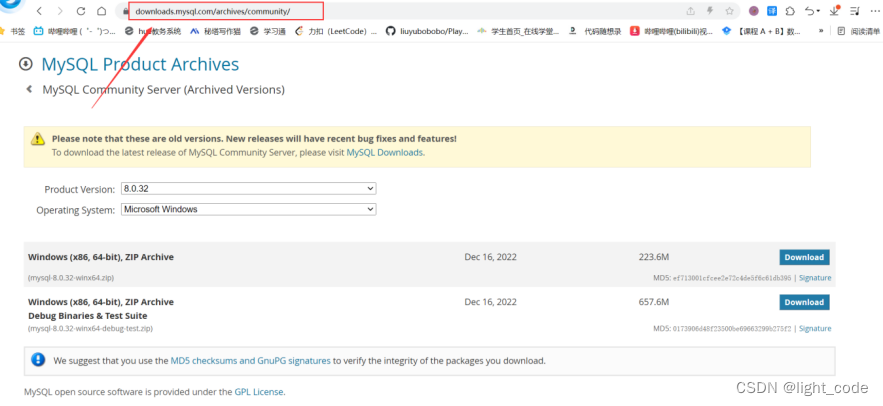Open the purple profile avatar icon
Viewport: 883px width, 406px height.
tap(754, 11)
